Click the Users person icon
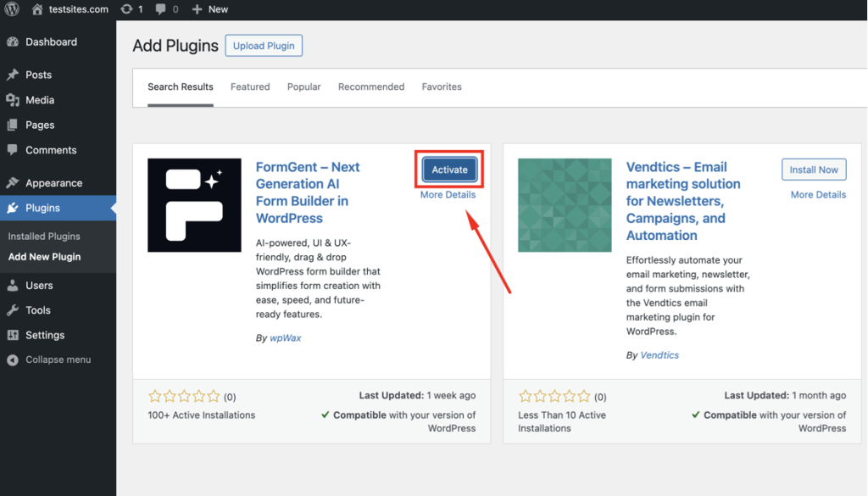The height and width of the screenshot is (496, 868). [13, 286]
